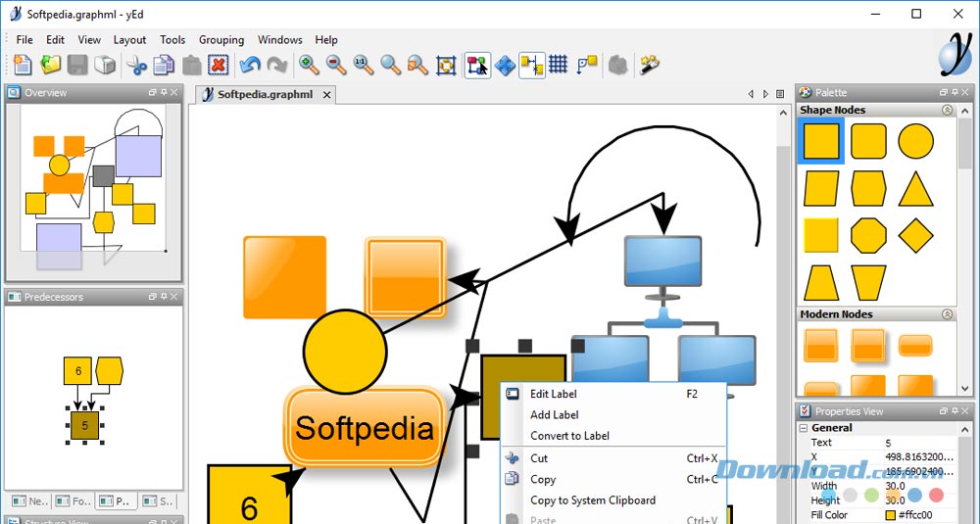Viewport: 980px width, 524px height.
Task: Click the Zoom In magnifier icon
Action: 309,66
